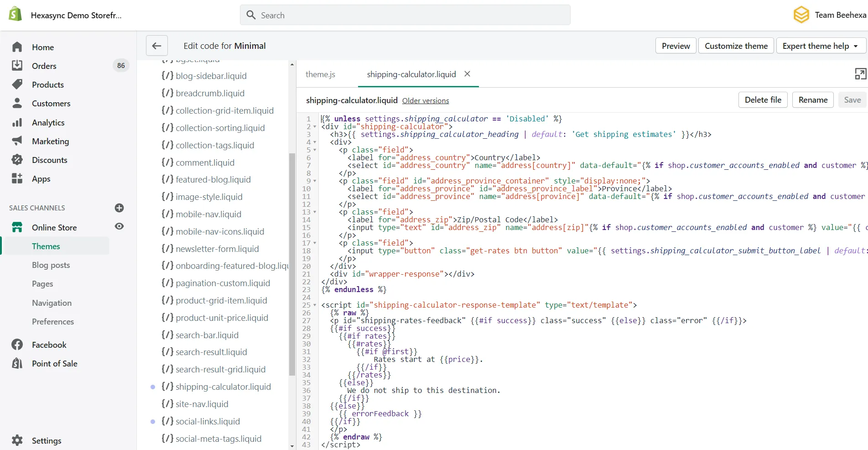Open Preferences in the sidebar
Viewport: 868px width, 450px height.
coord(53,321)
